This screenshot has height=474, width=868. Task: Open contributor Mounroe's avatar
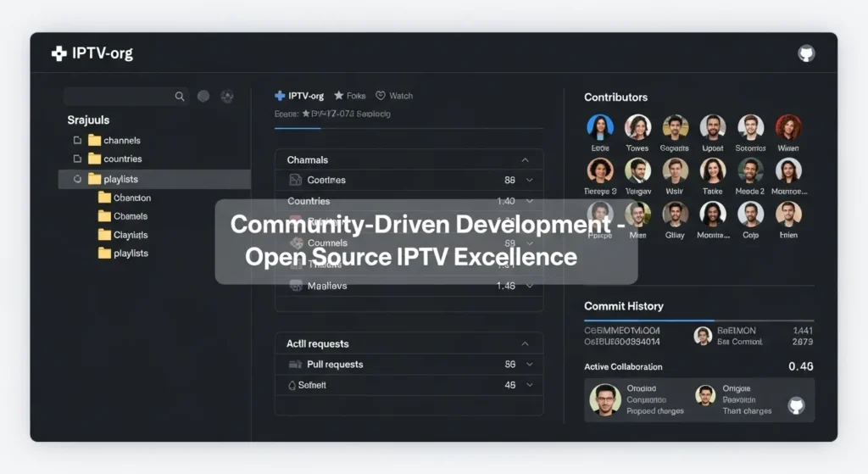pos(788,170)
